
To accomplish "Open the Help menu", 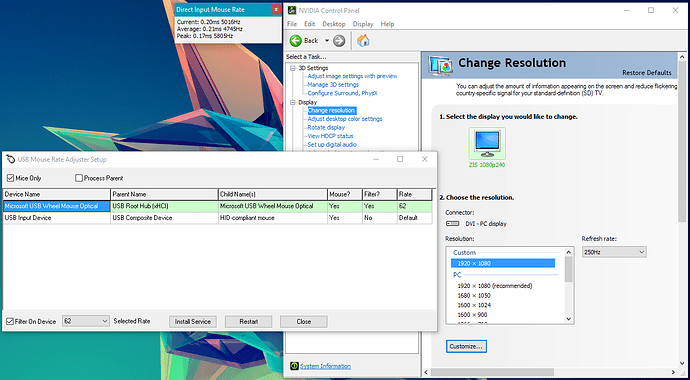I will click(x=387, y=24).
